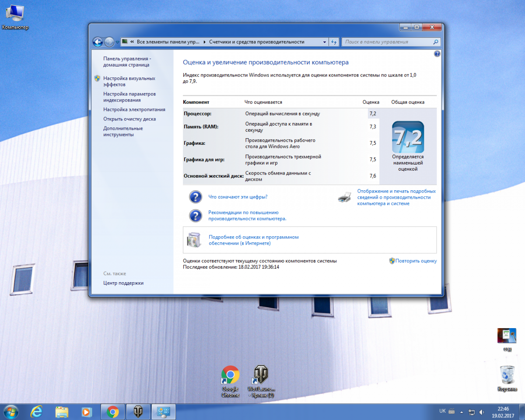Open the recent pages dropdown arrow
This screenshot has height=420, width=525.
118,42
